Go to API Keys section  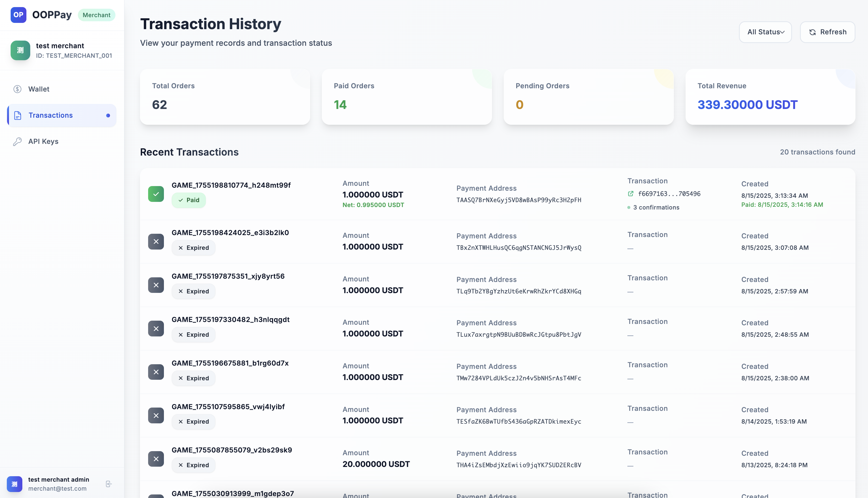pos(62,142)
